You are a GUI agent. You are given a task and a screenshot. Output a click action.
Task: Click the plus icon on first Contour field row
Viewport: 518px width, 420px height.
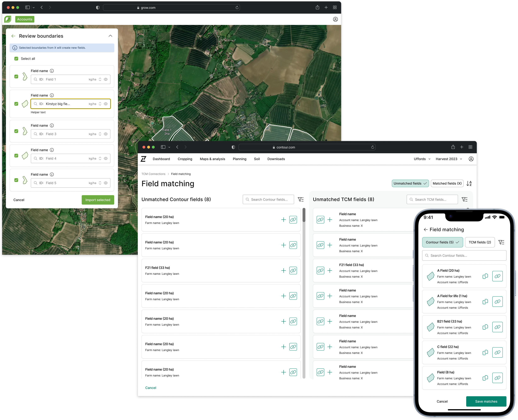(x=283, y=220)
